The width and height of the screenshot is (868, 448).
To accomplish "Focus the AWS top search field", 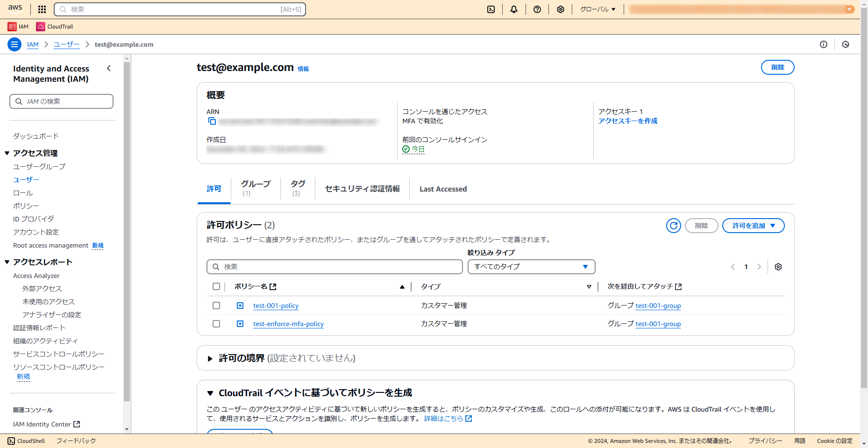I will point(180,9).
